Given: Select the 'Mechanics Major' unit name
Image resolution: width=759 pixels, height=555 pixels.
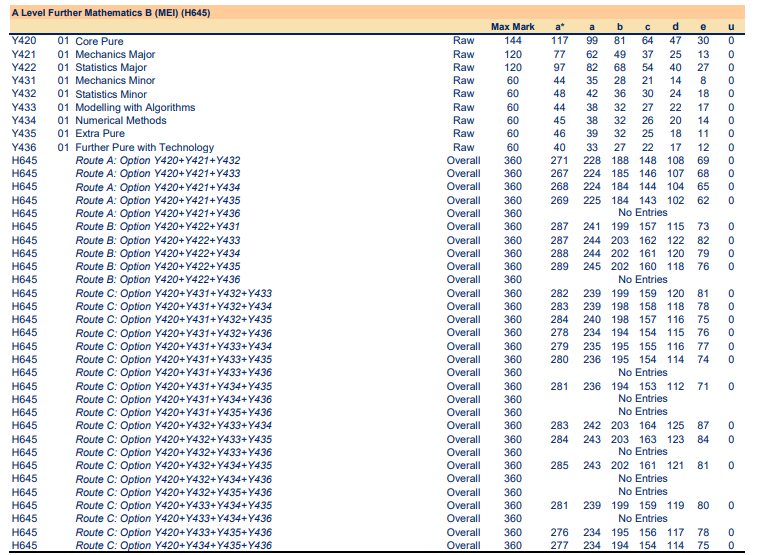Looking at the screenshot, I should click(x=115, y=54).
